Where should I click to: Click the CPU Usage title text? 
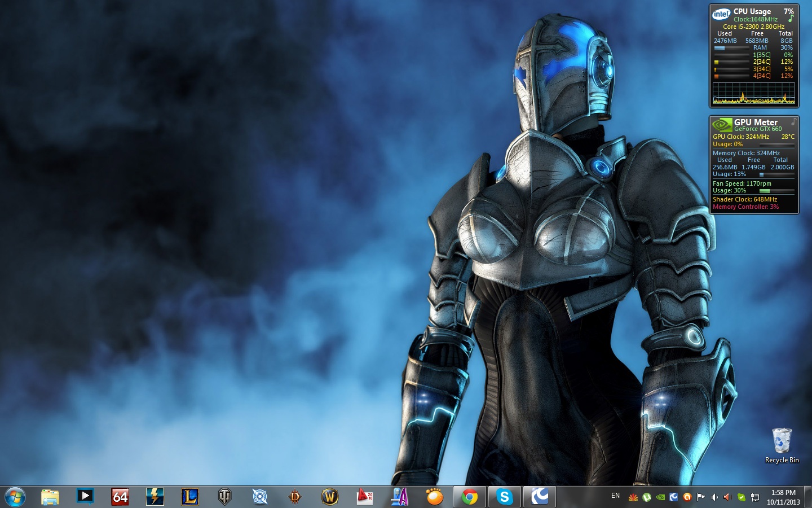pos(752,11)
